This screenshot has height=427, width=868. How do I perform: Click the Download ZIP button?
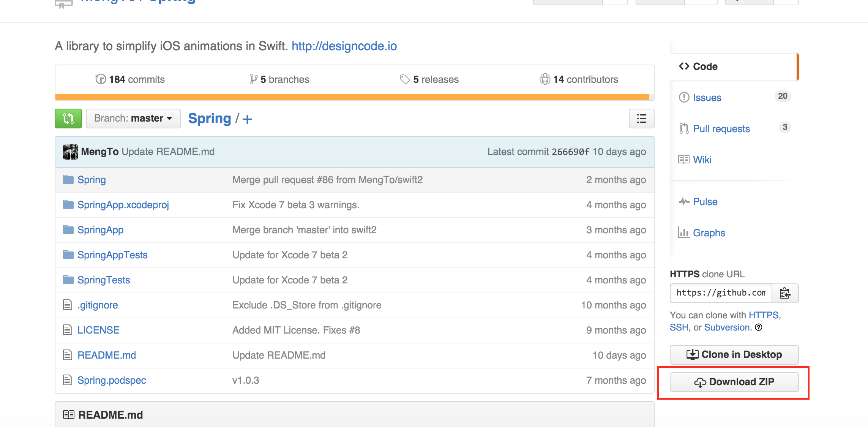(734, 382)
